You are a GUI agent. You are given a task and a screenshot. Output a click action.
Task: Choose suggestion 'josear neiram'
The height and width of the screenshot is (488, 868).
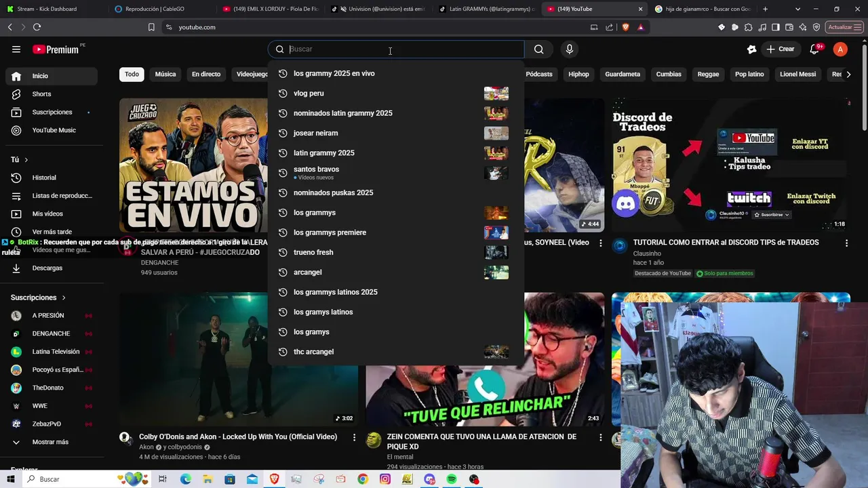coord(395,133)
